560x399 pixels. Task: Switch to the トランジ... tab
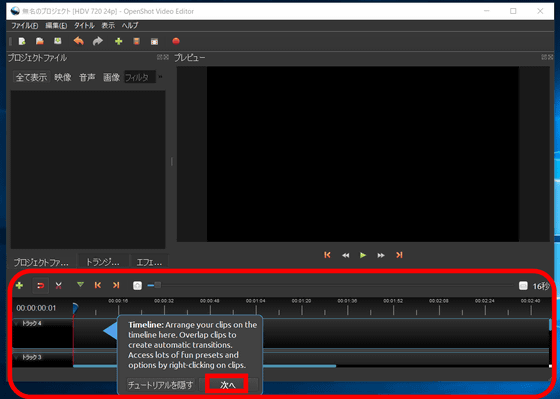coord(103,262)
